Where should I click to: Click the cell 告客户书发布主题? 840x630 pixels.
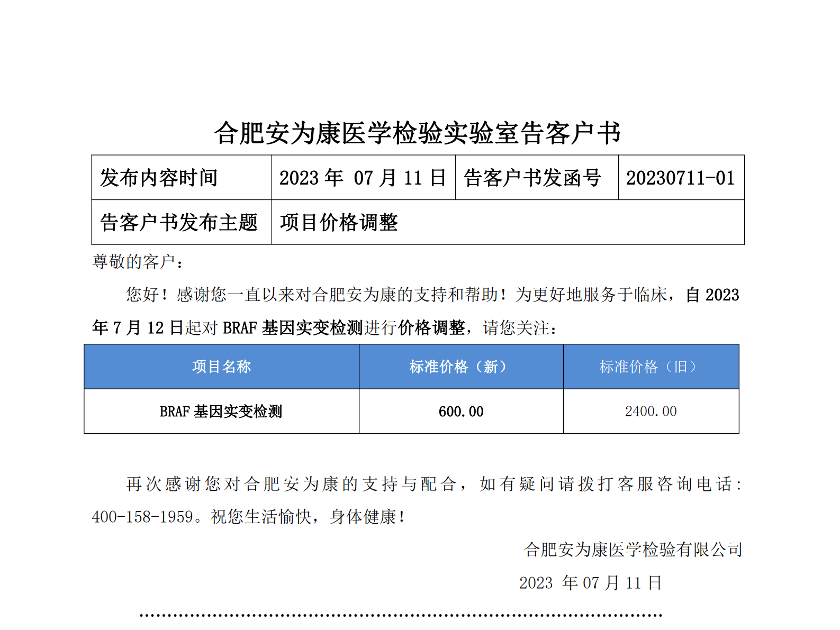point(182,222)
